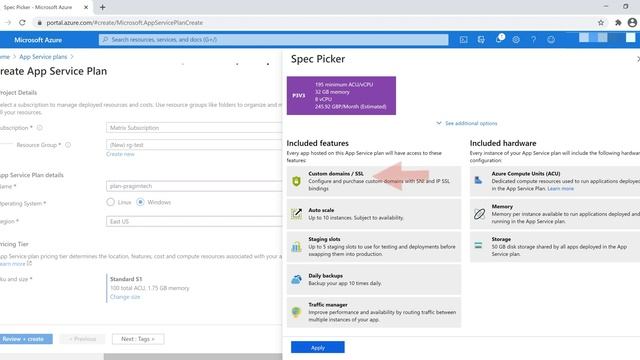Click the Storage hardware icon

tap(478, 245)
